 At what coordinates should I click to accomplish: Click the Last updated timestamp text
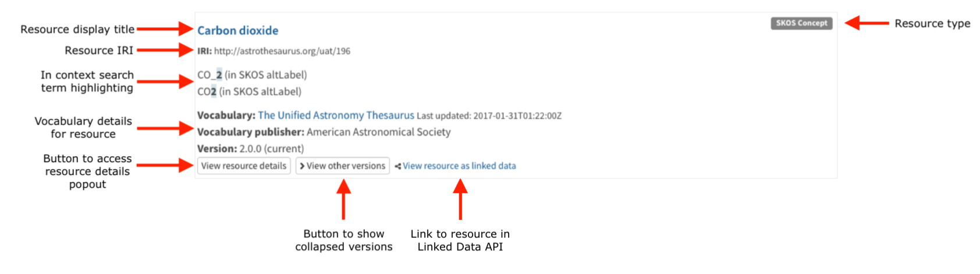pyautogui.click(x=489, y=116)
